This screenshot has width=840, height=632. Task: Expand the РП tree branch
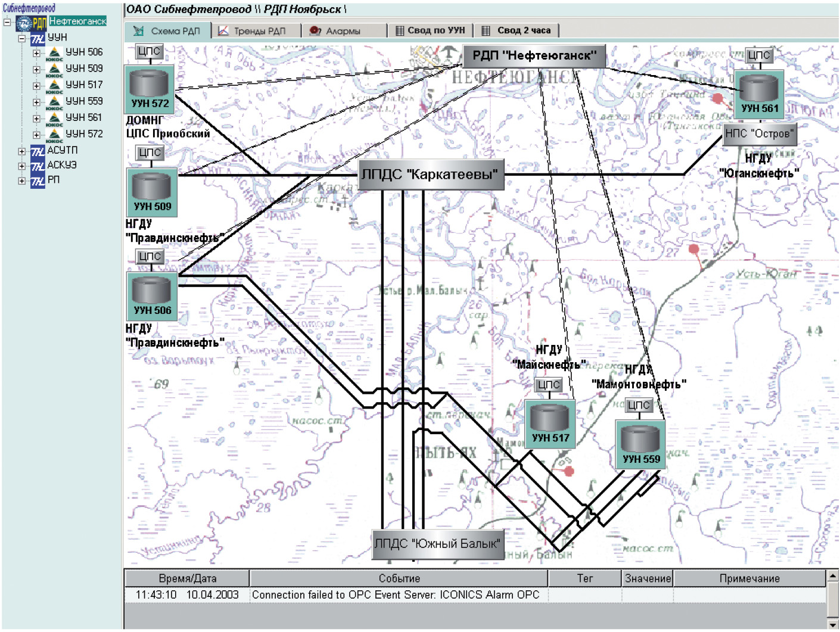22,180
